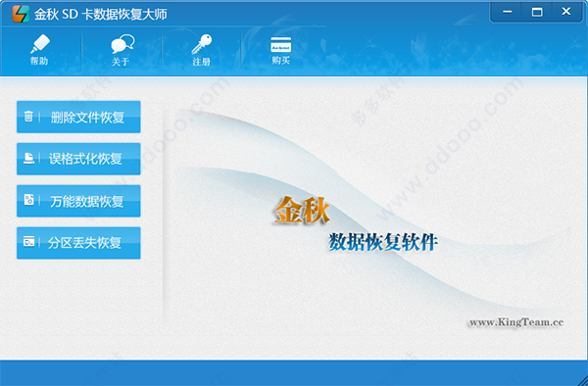Visit the www.KingTeam.cc website link
This screenshot has height=386, width=588.
[516, 322]
